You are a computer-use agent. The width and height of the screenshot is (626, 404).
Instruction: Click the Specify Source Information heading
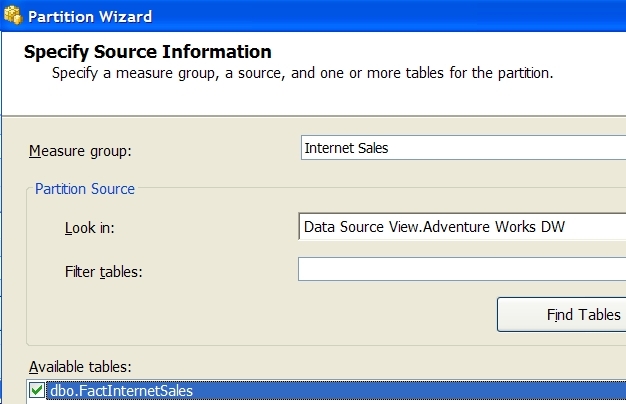point(147,52)
